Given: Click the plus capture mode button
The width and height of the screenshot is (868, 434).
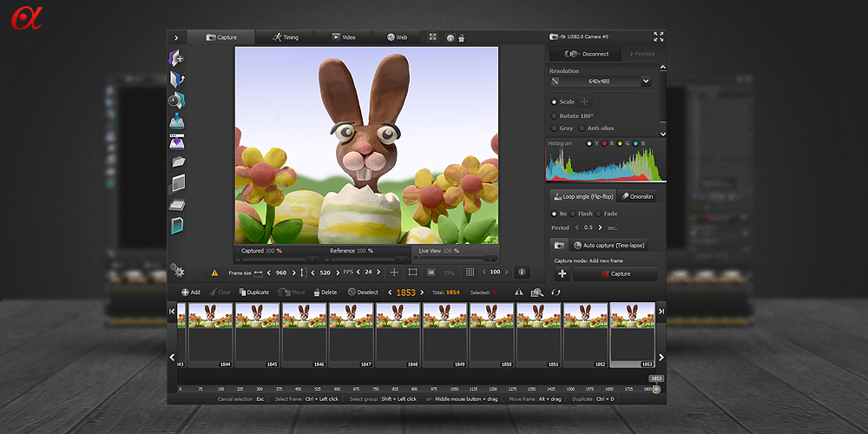Looking at the screenshot, I should point(562,273).
